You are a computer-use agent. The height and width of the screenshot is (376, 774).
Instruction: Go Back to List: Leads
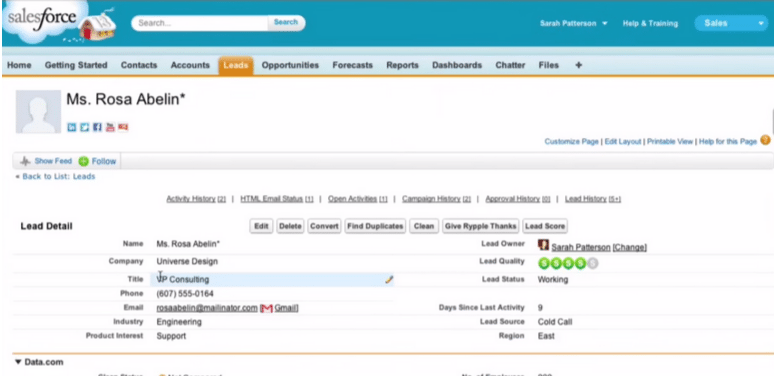[59, 177]
